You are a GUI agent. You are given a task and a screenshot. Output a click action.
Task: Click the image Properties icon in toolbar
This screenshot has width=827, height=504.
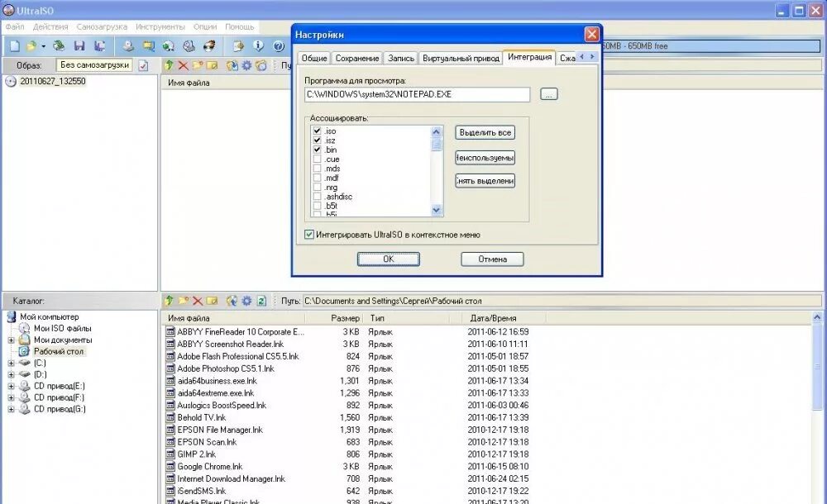238,46
